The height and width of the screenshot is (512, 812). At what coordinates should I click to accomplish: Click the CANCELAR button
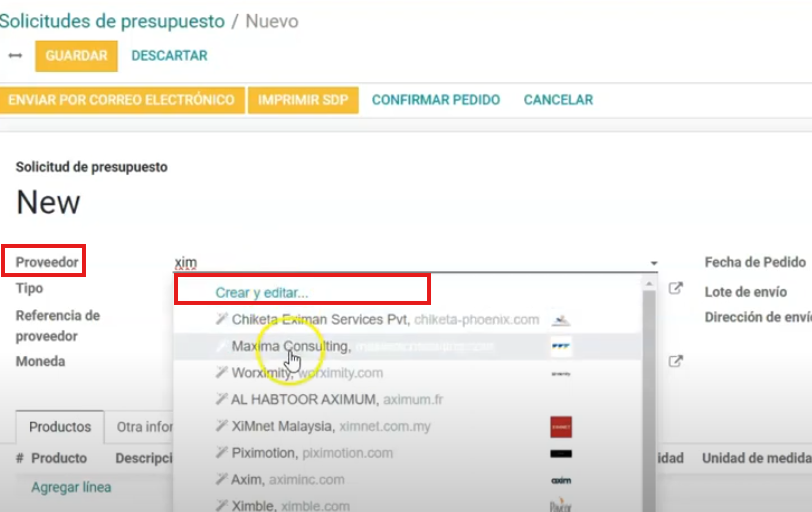tap(558, 100)
